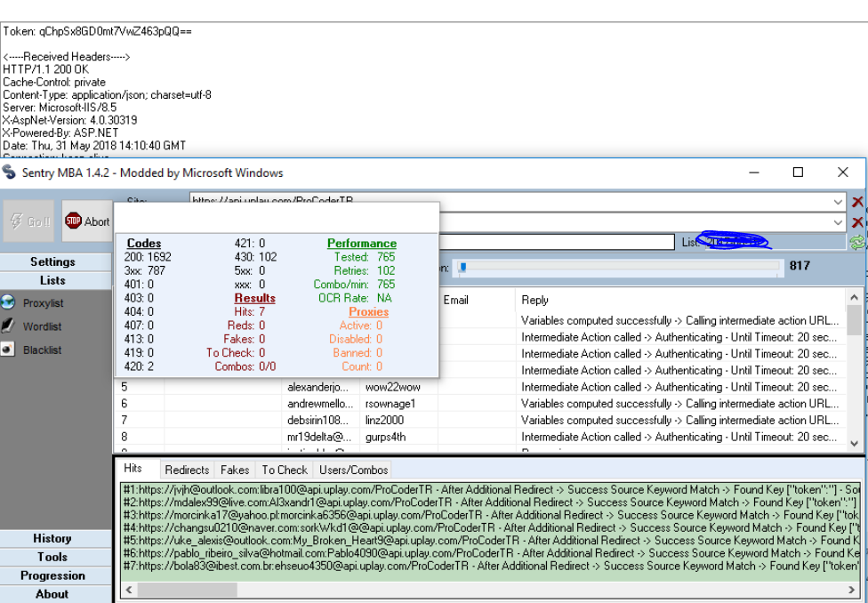Click the disabled Go!! lightning button

click(28, 221)
